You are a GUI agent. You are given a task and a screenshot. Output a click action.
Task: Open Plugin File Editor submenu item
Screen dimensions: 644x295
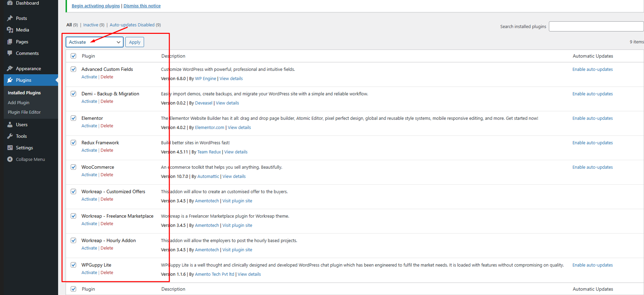pos(24,112)
